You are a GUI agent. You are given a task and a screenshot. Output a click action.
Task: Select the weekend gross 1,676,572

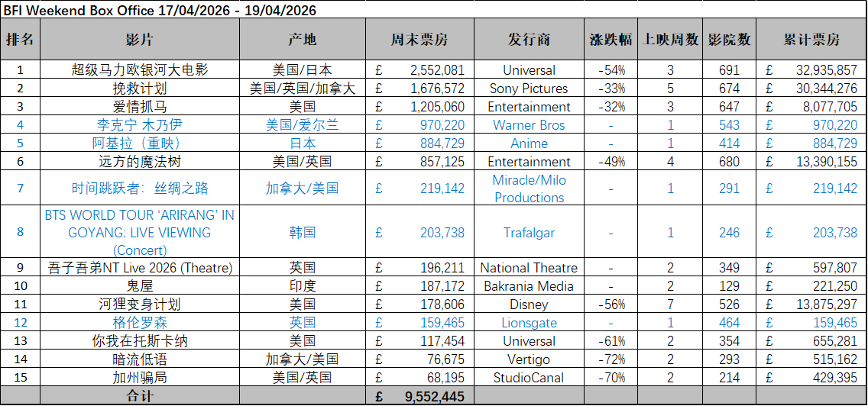click(419, 89)
